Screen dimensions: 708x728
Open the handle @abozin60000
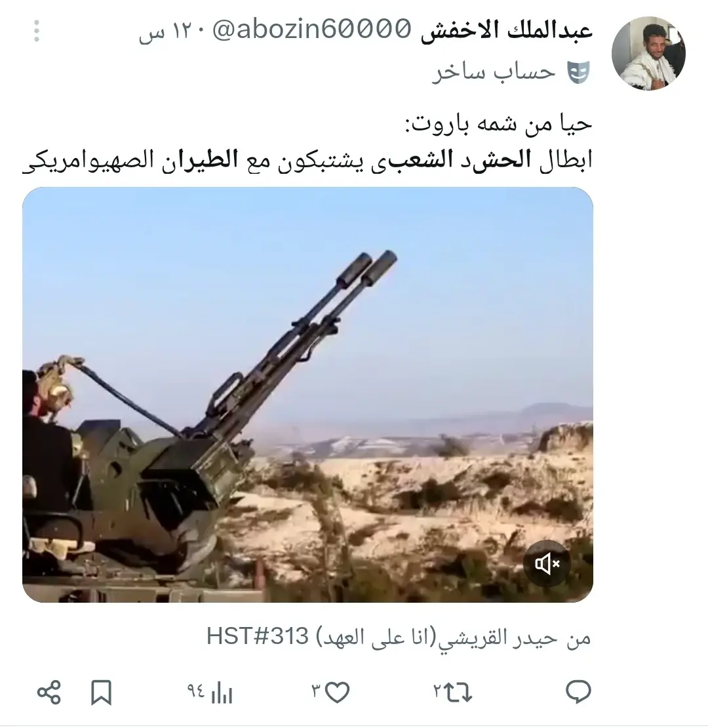312,30
